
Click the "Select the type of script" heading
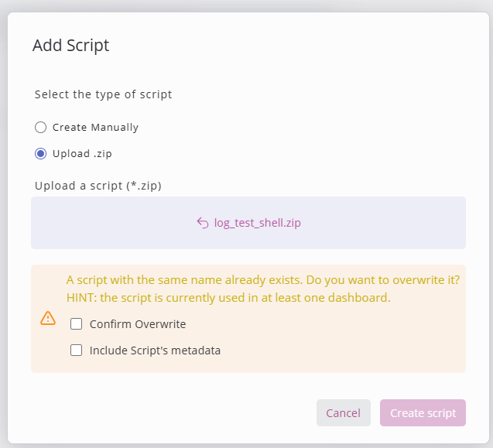103,94
